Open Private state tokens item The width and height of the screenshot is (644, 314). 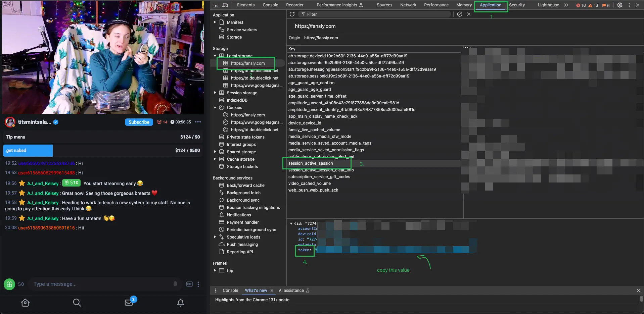tap(246, 137)
